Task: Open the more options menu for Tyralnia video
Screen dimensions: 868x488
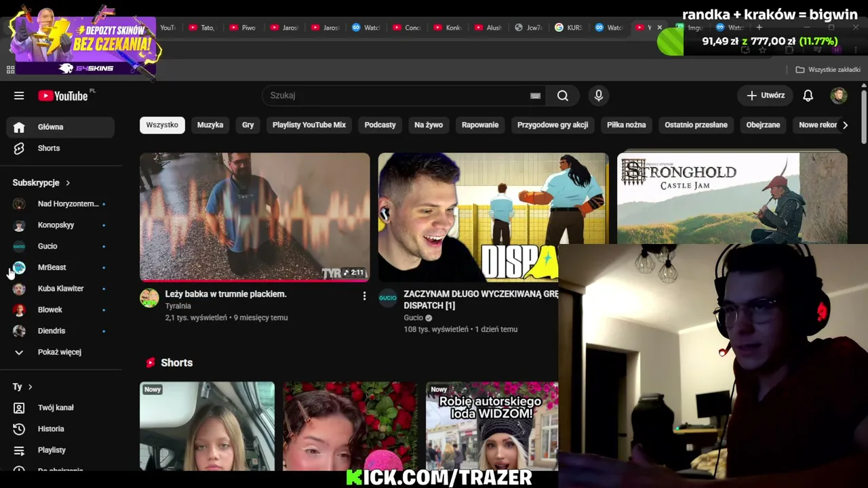Action: 364,296
